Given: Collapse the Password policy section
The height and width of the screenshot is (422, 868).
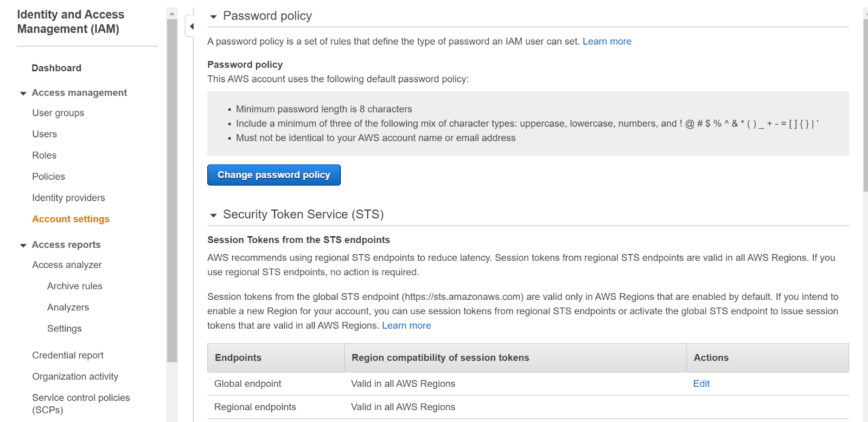Looking at the screenshot, I should tap(213, 17).
